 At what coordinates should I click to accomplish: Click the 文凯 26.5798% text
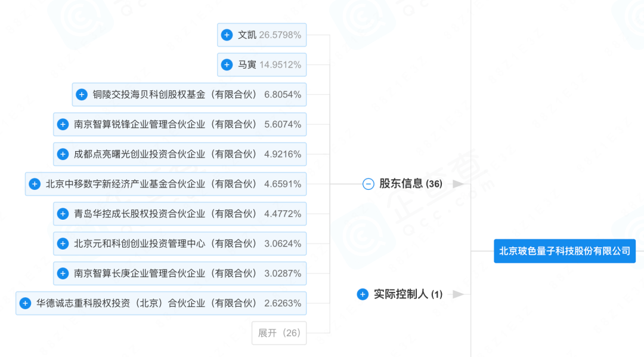(x=270, y=35)
